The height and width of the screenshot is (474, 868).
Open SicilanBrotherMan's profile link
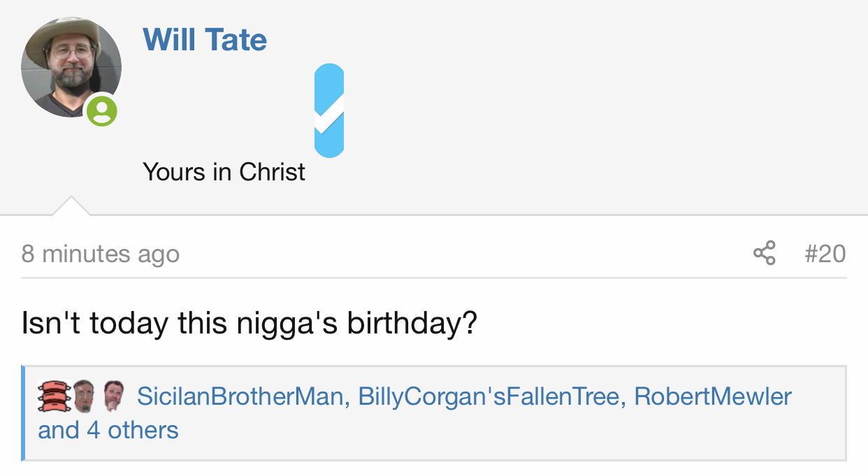click(240, 396)
